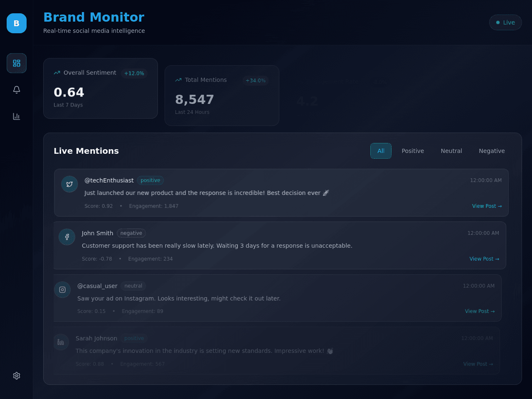Open the analytics bar chart icon

point(17,116)
